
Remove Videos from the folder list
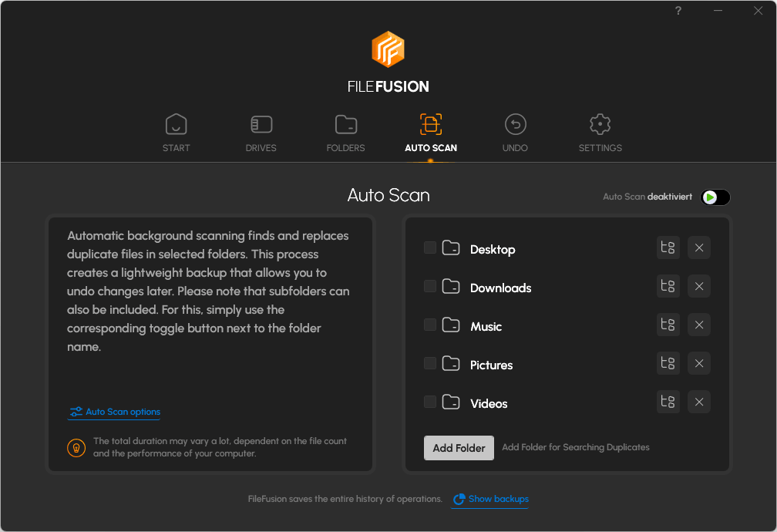698,402
